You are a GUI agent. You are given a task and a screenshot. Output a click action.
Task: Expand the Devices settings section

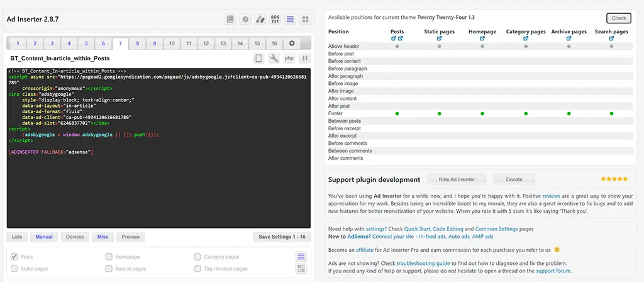coord(75,237)
